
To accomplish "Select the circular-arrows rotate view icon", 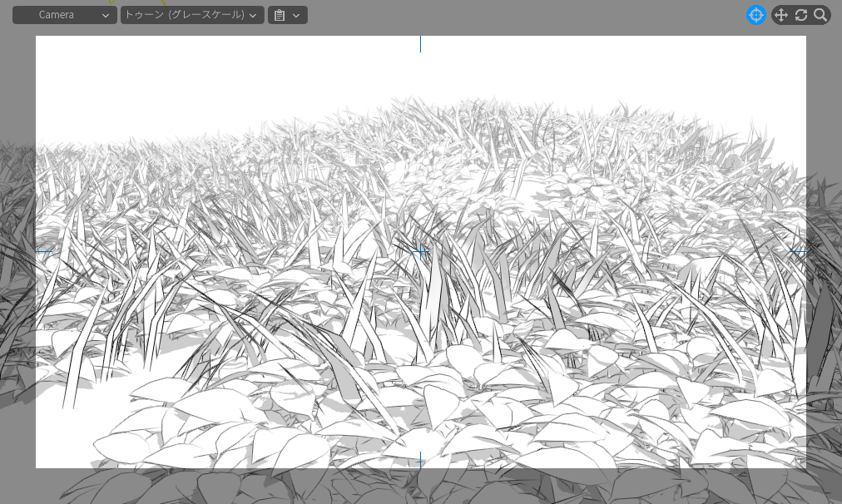I will point(801,15).
